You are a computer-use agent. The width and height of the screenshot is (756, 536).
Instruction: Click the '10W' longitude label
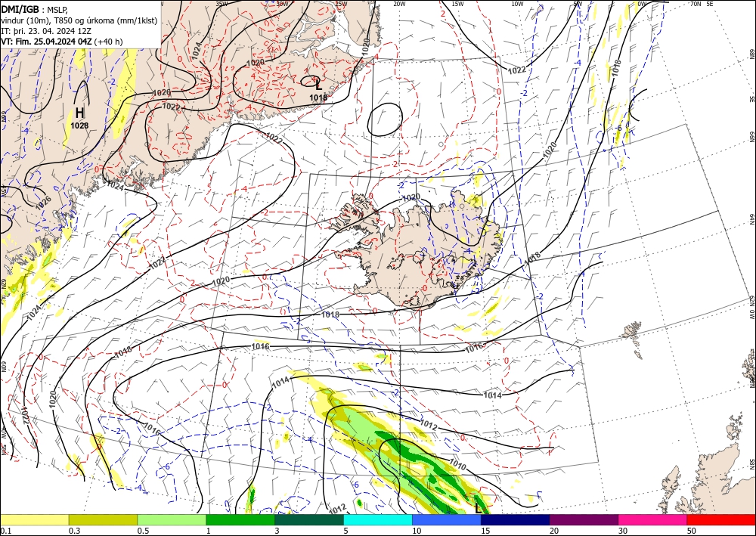coord(517,4)
